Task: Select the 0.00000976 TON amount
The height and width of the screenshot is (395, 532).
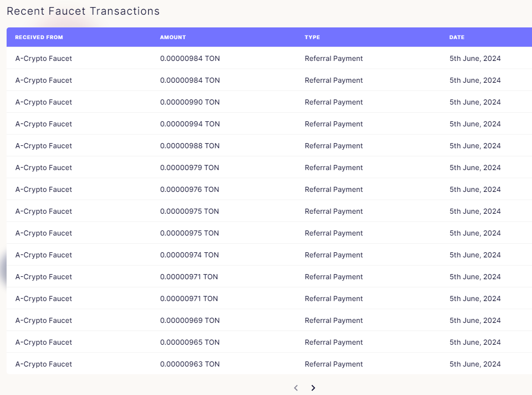Action: coord(190,189)
